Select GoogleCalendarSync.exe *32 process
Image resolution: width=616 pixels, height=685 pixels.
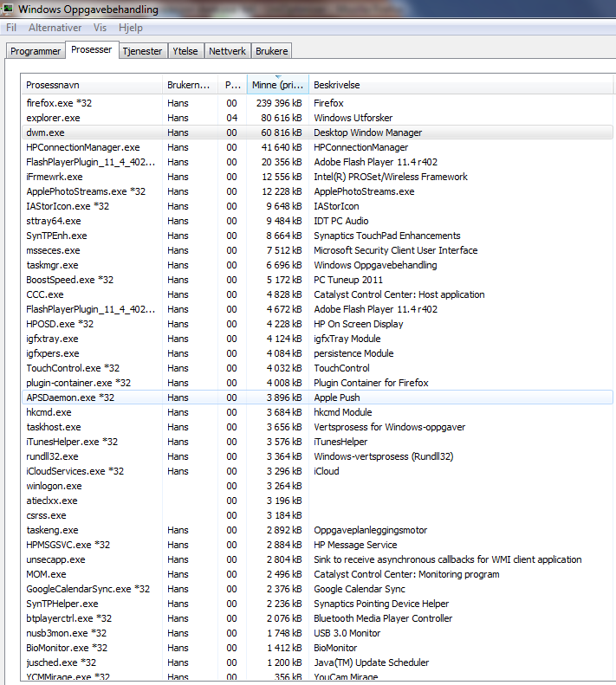317,589
